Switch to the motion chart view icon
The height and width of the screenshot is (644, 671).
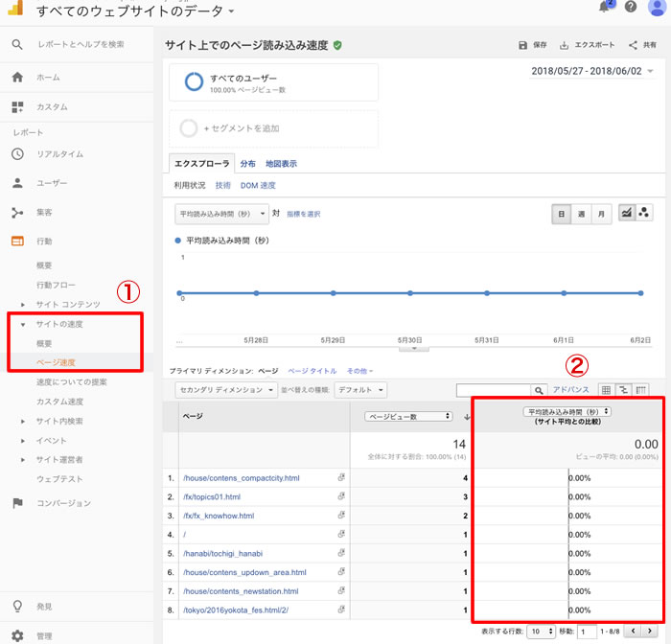pyautogui.click(x=644, y=213)
